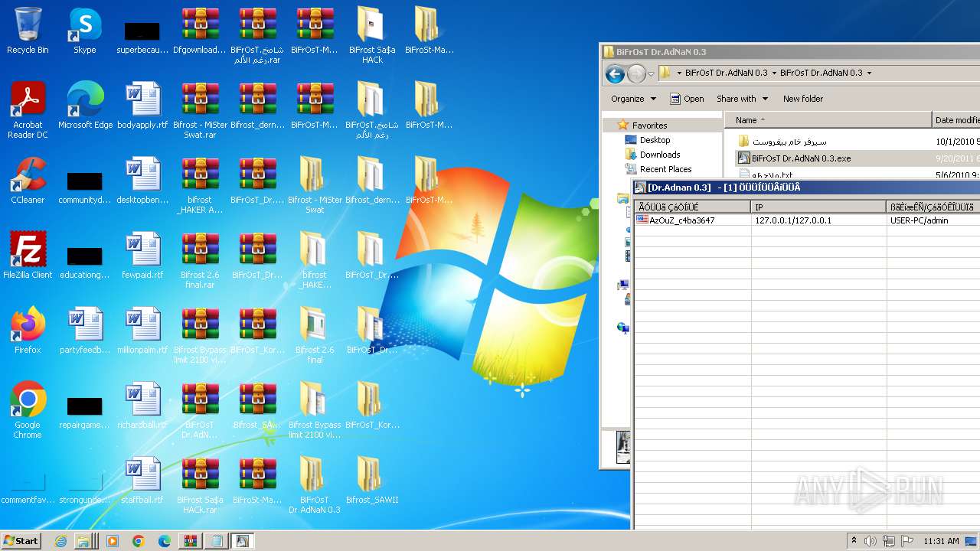Select Bifrost - MiSter Swat.rar archive
Viewport: 980px width, 551px height.
pyautogui.click(x=200, y=109)
